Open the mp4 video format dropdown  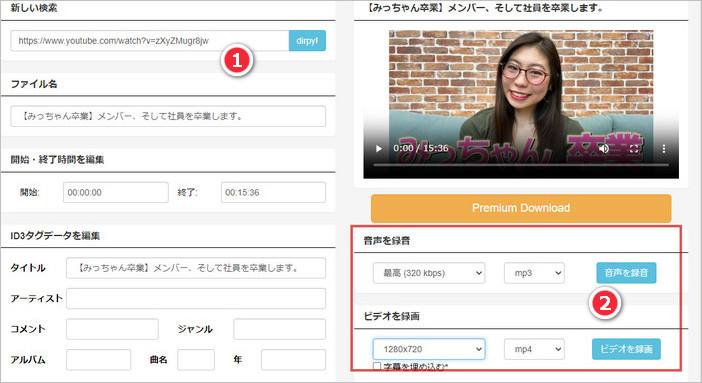click(x=534, y=349)
